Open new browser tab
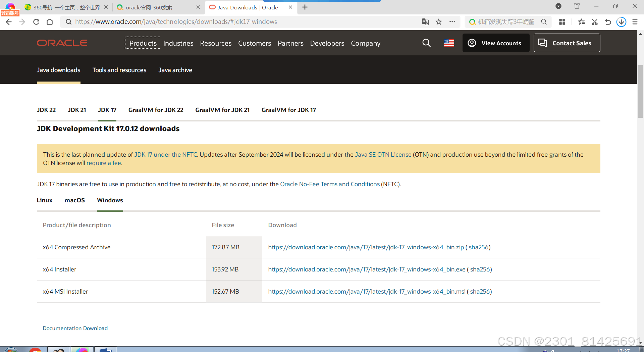Viewport: 644px width, 352px height. 305,7
